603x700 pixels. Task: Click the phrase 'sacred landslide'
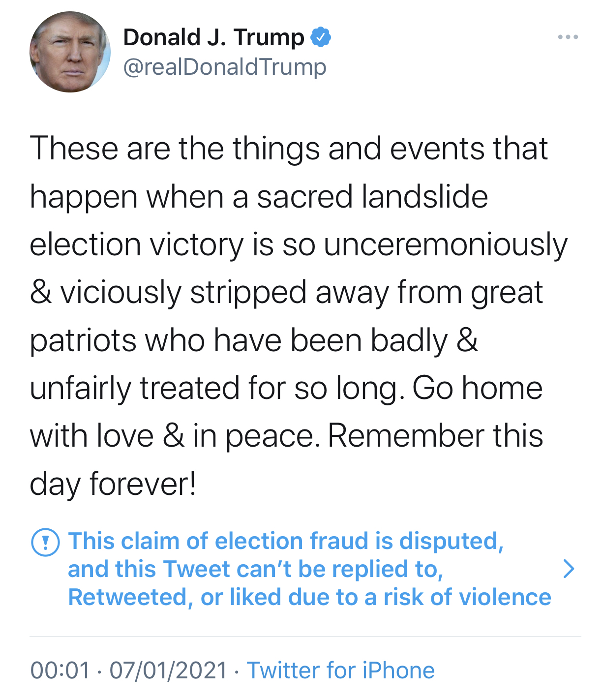(372, 196)
